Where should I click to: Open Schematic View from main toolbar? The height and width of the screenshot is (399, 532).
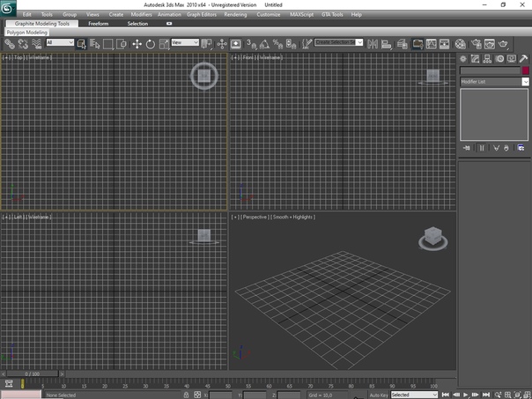(x=445, y=44)
